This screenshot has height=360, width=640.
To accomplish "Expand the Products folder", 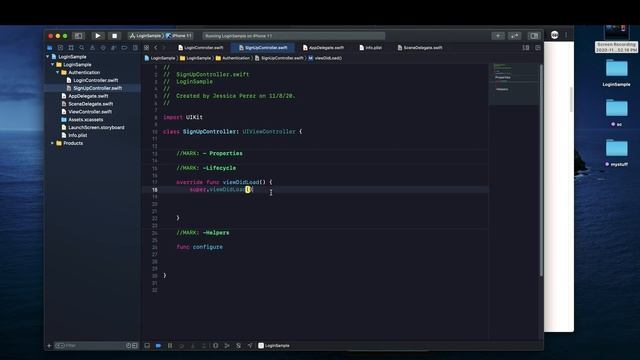I will pyautogui.click(x=53, y=143).
